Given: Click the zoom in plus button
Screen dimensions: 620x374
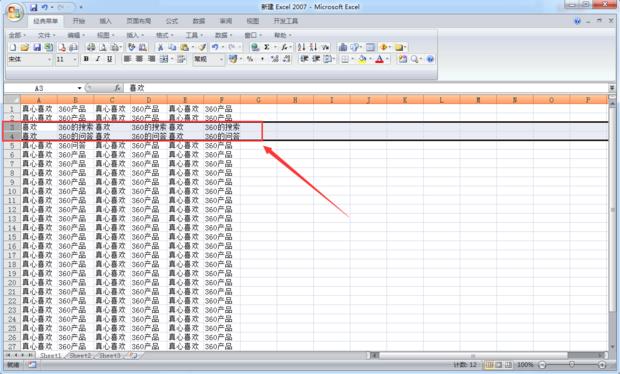Looking at the screenshot, I should [602, 365].
